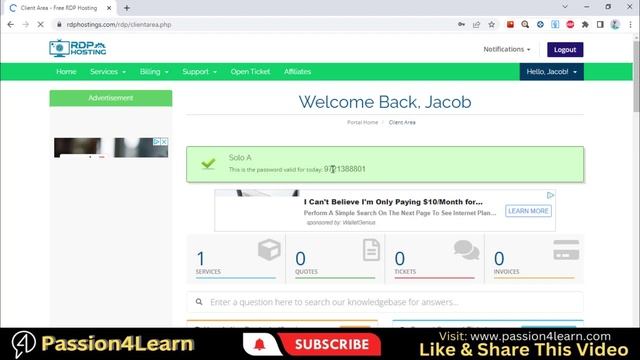
Task: Go back with the browser back arrow
Action: point(11,24)
